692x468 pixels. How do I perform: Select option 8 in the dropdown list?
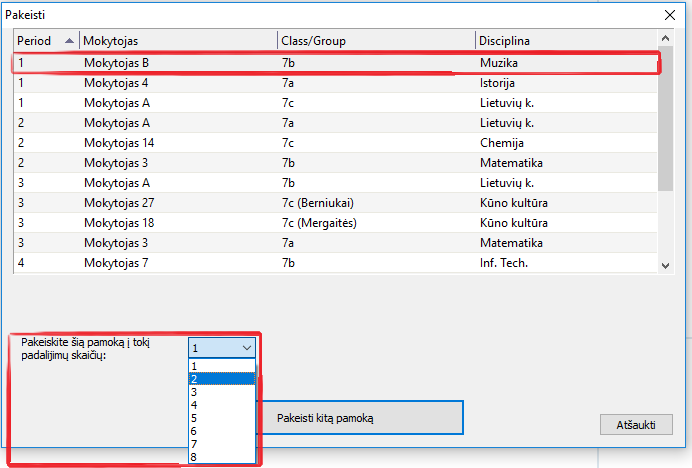click(x=222, y=457)
